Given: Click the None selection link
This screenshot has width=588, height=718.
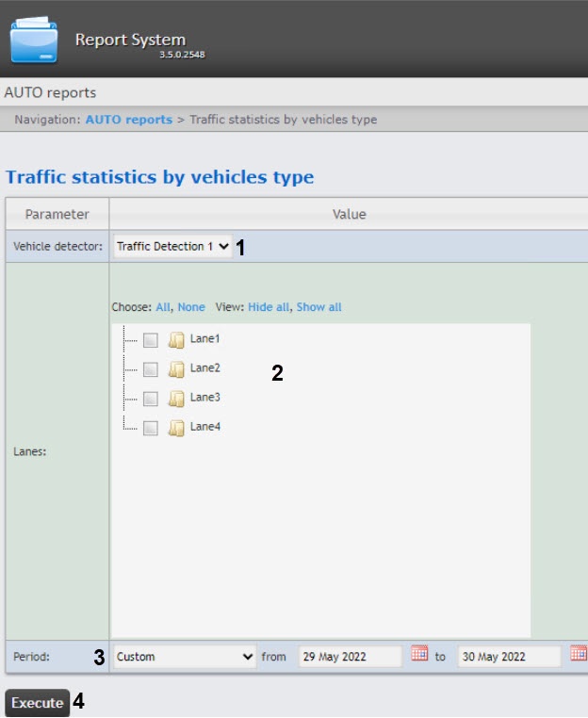Looking at the screenshot, I should tap(191, 307).
